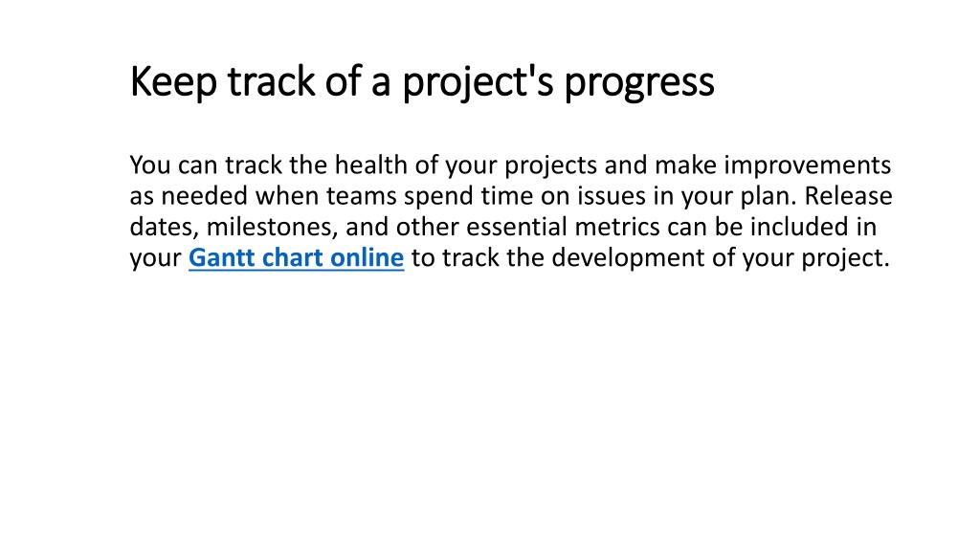Open the Gantt chart online hyperlink
This screenshot has width=980, height=551.
pos(297,257)
